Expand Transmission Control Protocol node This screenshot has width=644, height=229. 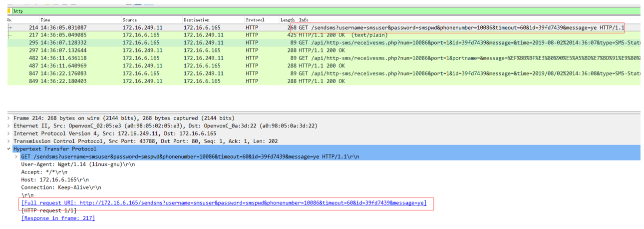(9, 141)
